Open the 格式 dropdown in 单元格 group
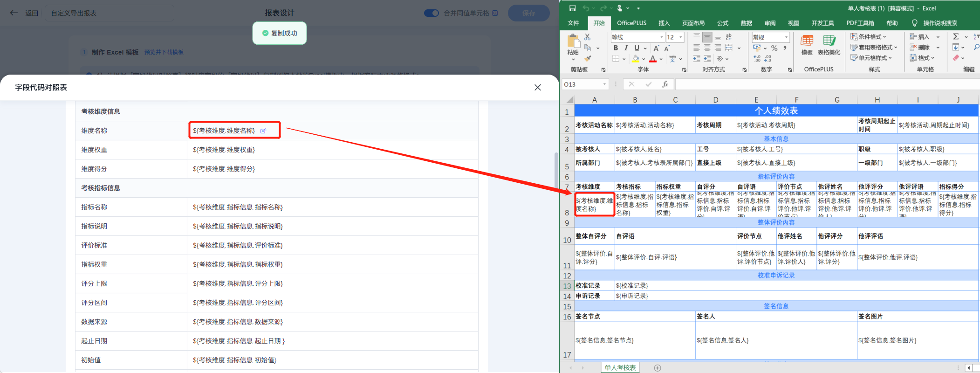Screen dimensions: 980x373 coord(923,58)
